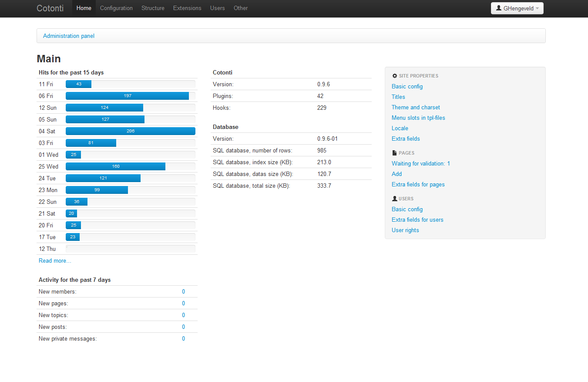Click the New topics count 0
588x382 pixels.
[184, 315]
